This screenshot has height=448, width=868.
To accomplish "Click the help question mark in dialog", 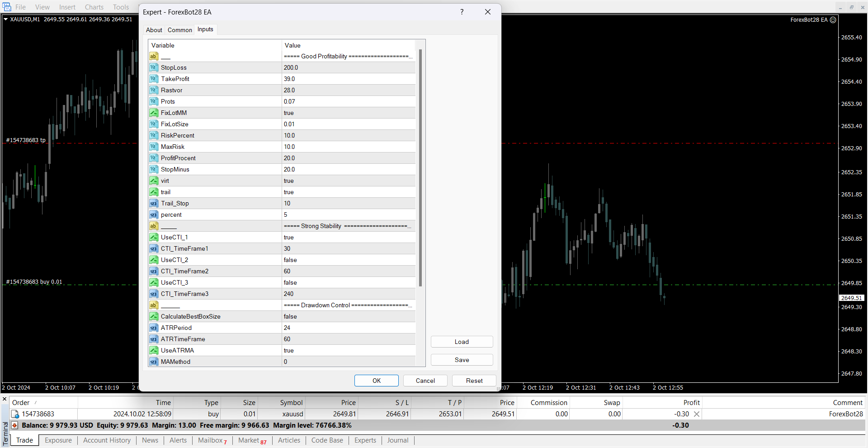I will 462,12.
